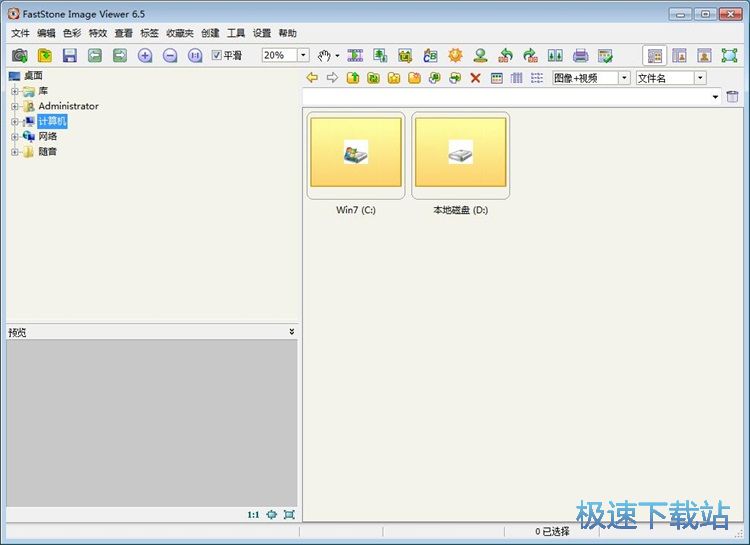Select the hand pan tool icon
This screenshot has width=750, height=545.
click(x=324, y=56)
